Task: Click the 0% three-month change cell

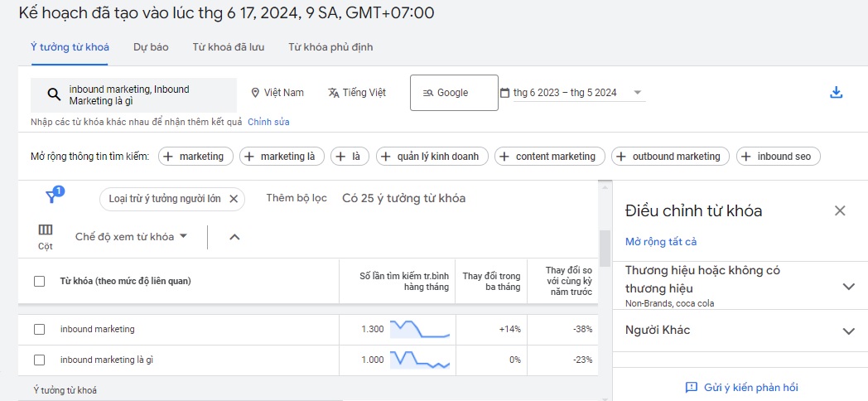Action: (x=515, y=360)
